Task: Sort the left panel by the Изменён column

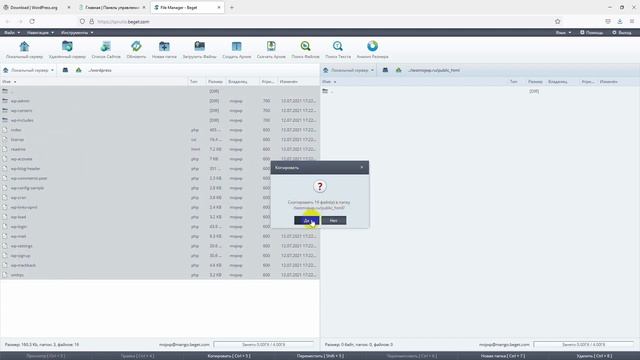Action: pyautogui.click(x=289, y=82)
